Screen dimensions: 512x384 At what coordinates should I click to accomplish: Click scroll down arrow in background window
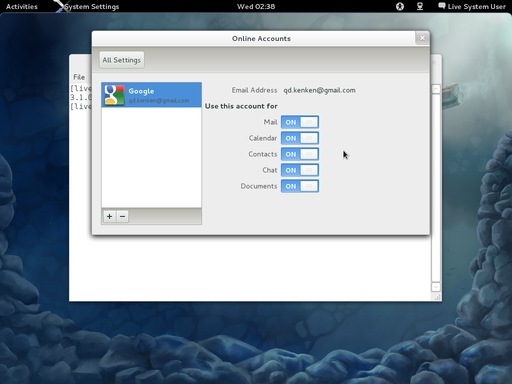436,287
